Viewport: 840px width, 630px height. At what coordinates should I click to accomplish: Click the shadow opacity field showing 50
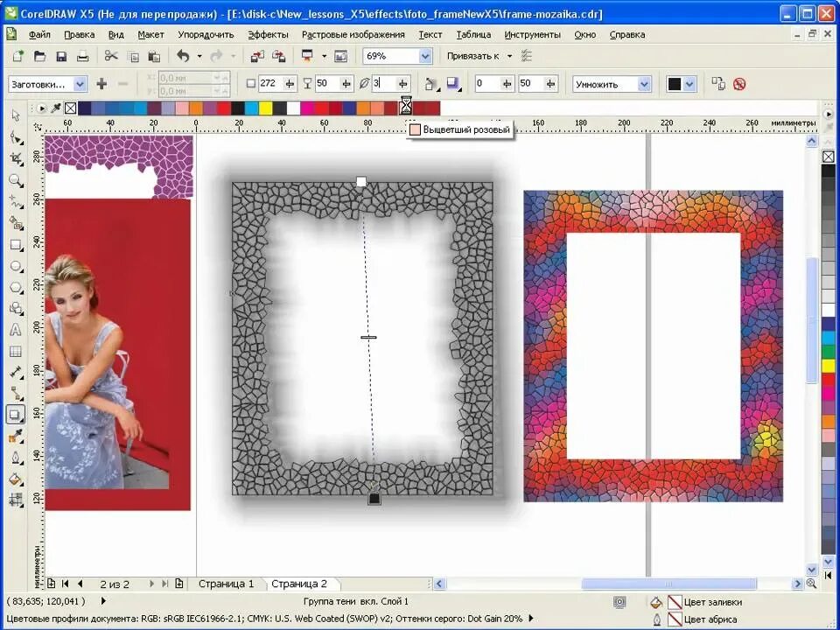(327, 84)
